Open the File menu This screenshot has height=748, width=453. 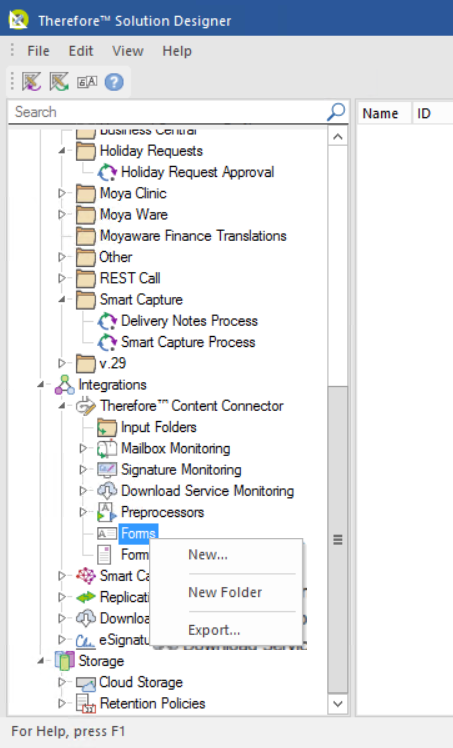pos(38,51)
